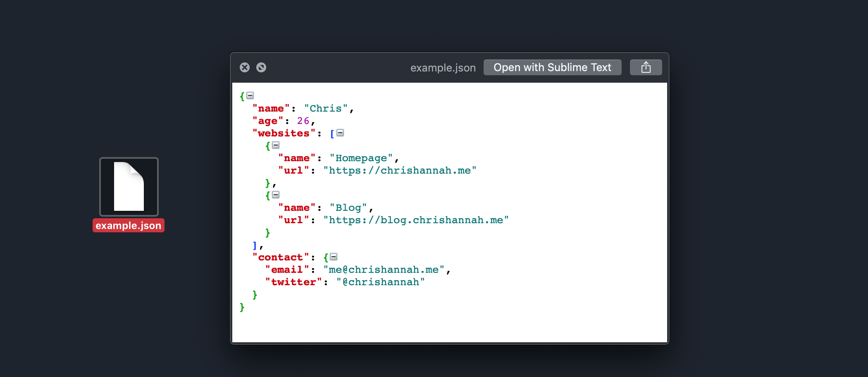This screenshot has width=868, height=377.
Task: Click the "Homepage" value
Action: (x=361, y=158)
